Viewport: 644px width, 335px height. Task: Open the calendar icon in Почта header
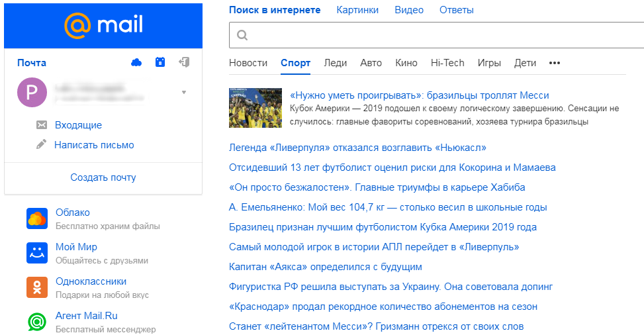[160, 62]
